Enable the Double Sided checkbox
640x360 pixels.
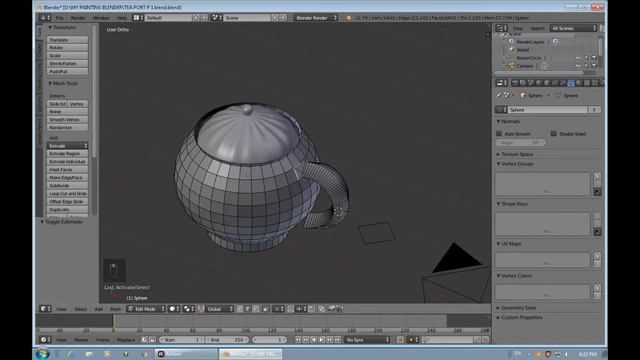coord(553,133)
